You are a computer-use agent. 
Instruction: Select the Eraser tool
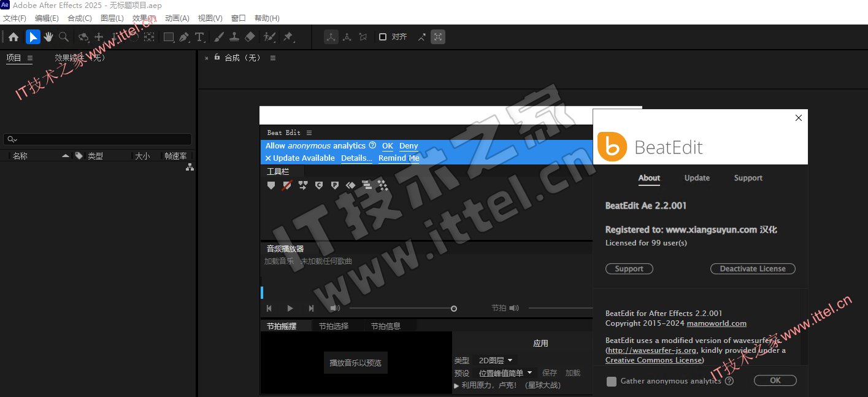(x=250, y=37)
